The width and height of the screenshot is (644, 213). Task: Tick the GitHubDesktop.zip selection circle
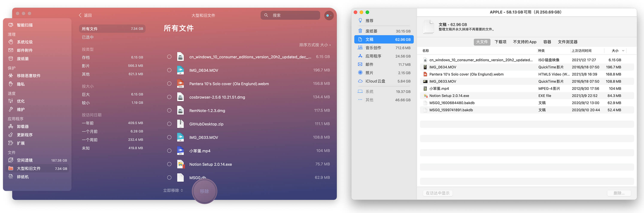point(169,124)
